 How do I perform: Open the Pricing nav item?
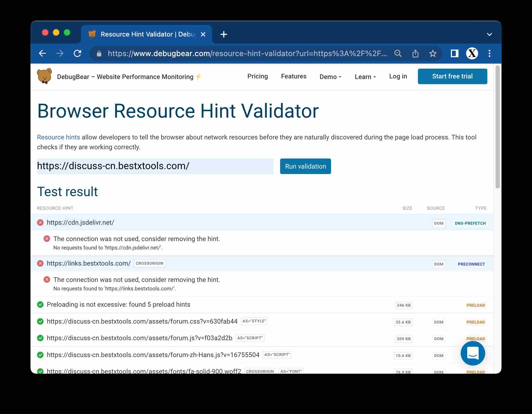tap(257, 76)
